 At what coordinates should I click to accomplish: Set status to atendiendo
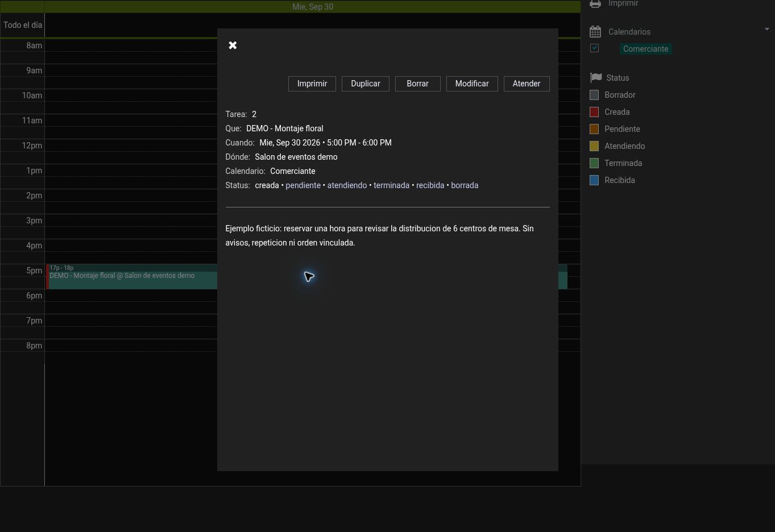click(347, 185)
